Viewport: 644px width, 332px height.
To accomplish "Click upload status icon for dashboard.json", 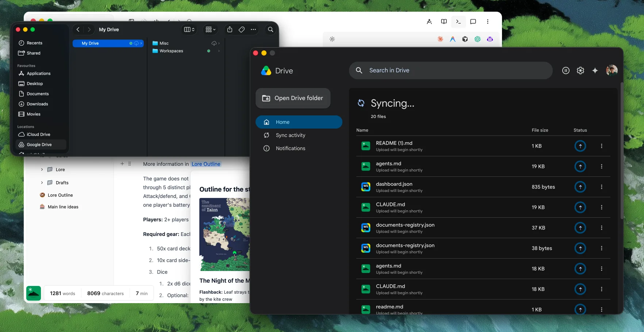I will pos(580,187).
